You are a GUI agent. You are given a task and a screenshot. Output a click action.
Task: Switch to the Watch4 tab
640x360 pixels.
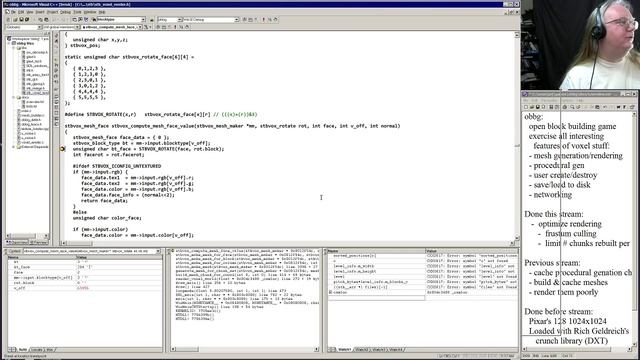click(395, 350)
